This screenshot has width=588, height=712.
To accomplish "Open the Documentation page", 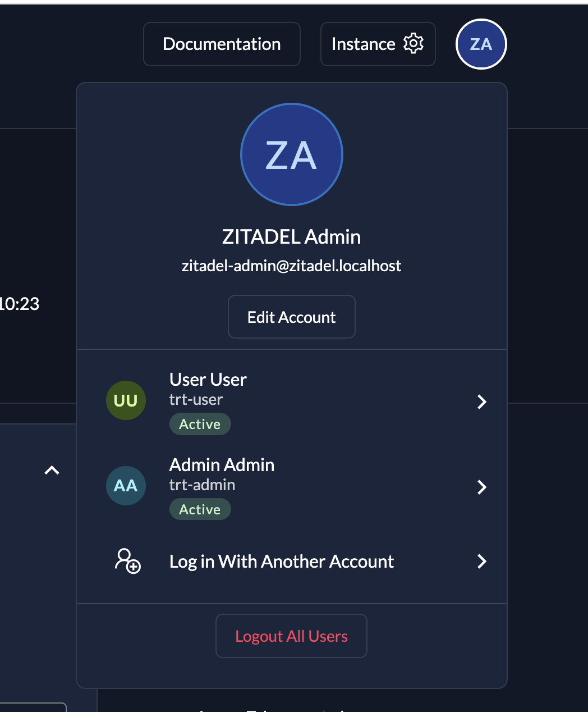I will [x=222, y=44].
